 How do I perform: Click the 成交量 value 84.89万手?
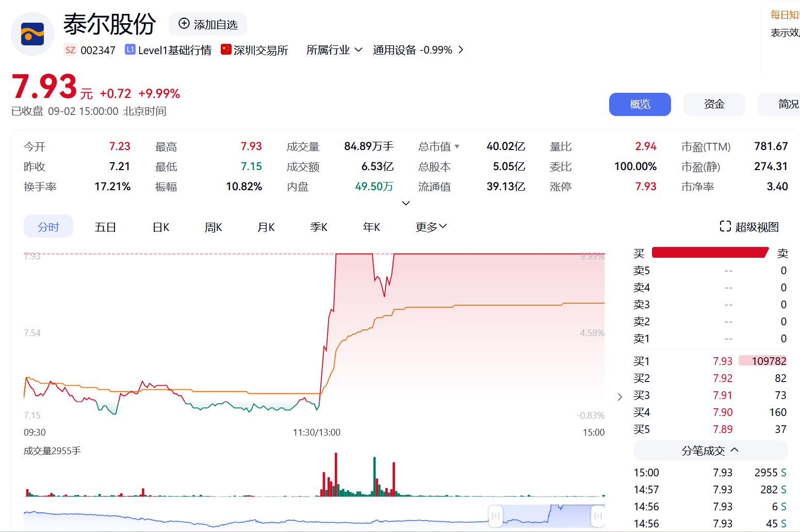tap(369, 146)
